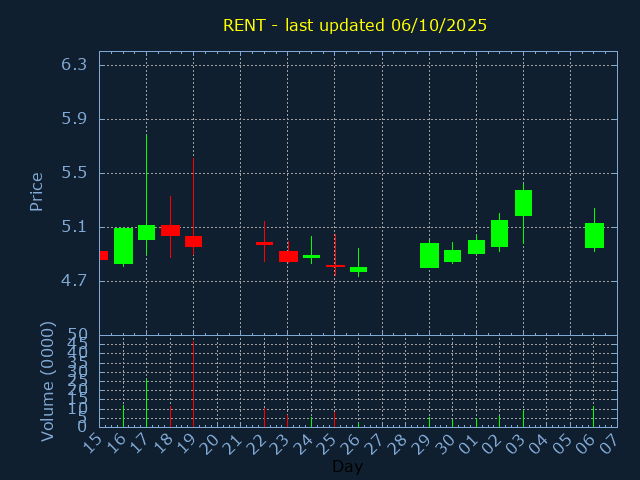Click the Day x-axis title
This screenshot has width=640, height=480.
click(x=347, y=466)
